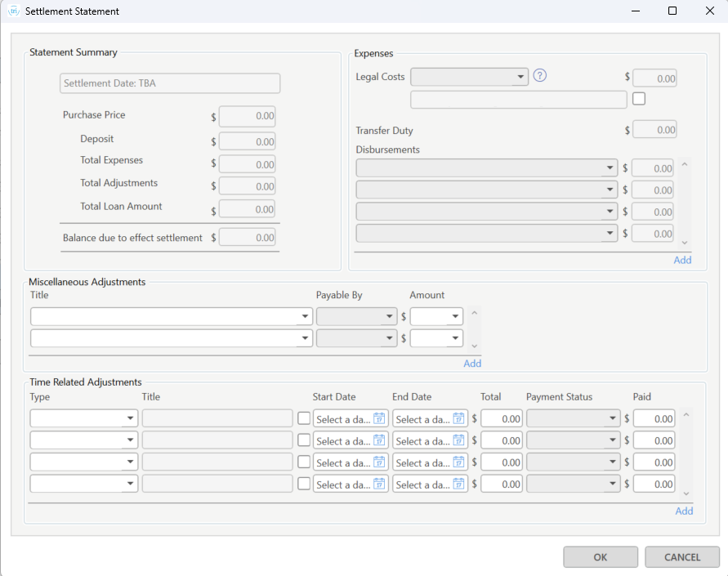
Task: Toggle checkbox in first Time Related Adjustments row
Action: click(x=304, y=418)
